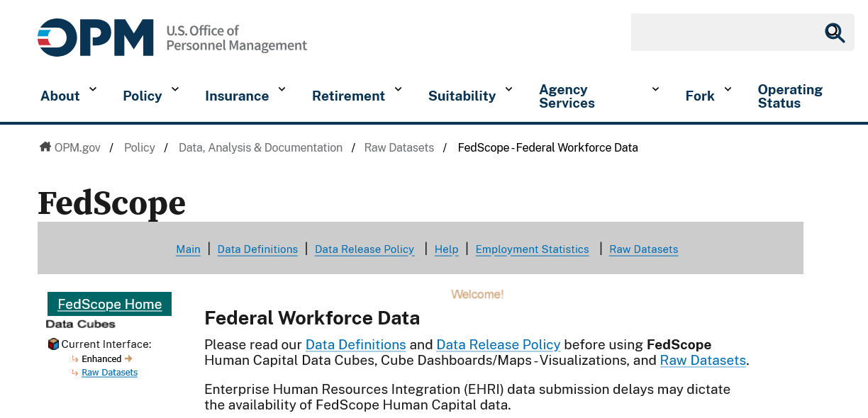The width and height of the screenshot is (868, 418).
Task: Open Raw Datasets in gray bar
Action: (644, 249)
